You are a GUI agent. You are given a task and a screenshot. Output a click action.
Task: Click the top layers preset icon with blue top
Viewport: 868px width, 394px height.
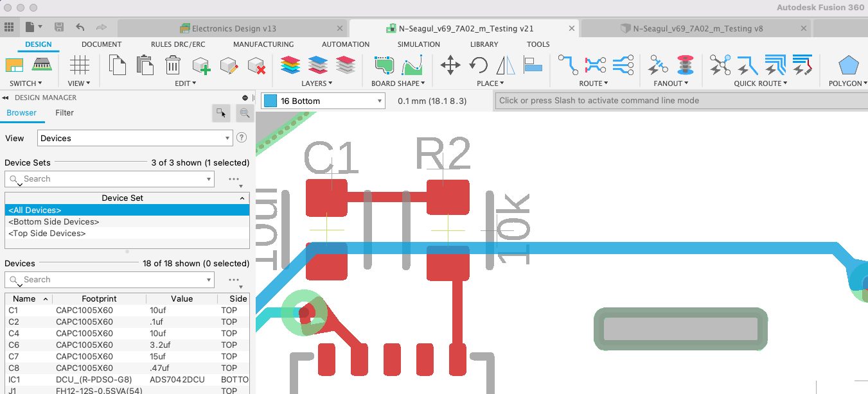tap(318, 65)
